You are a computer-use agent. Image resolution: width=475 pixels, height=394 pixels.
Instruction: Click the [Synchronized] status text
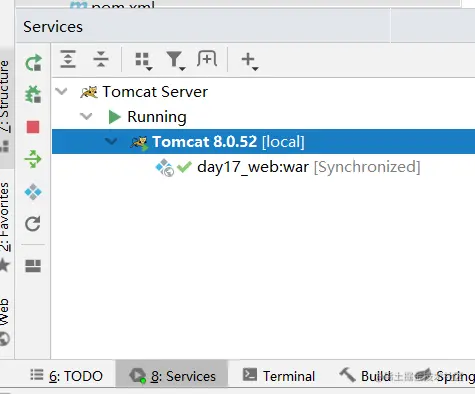coord(367,167)
